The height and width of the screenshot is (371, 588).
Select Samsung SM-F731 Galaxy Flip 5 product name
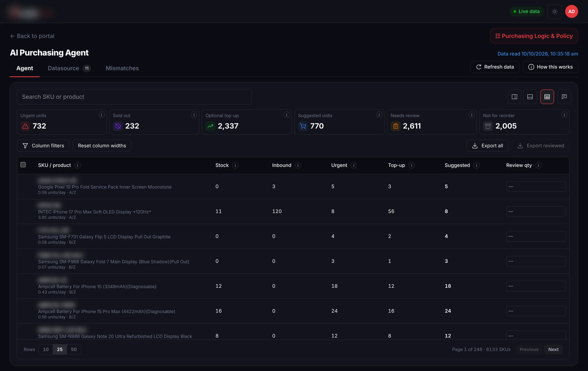point(104,237)
